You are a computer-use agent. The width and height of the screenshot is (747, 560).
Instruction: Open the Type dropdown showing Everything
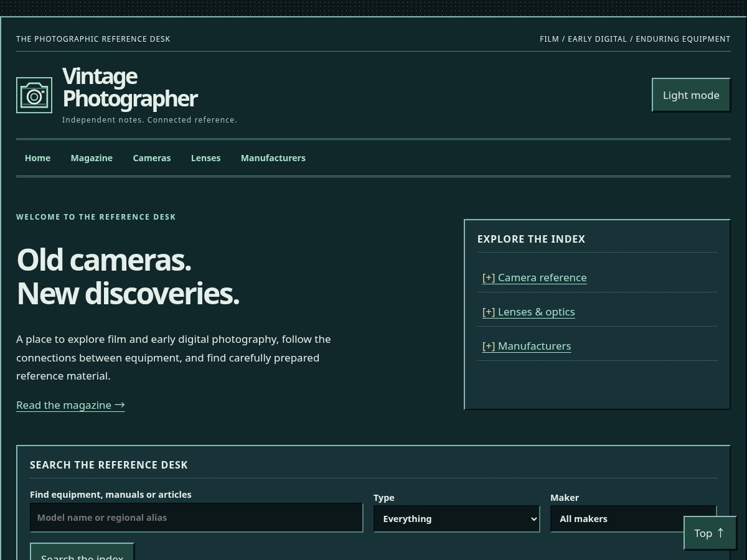pyautogui.click(x=456, y=519)
